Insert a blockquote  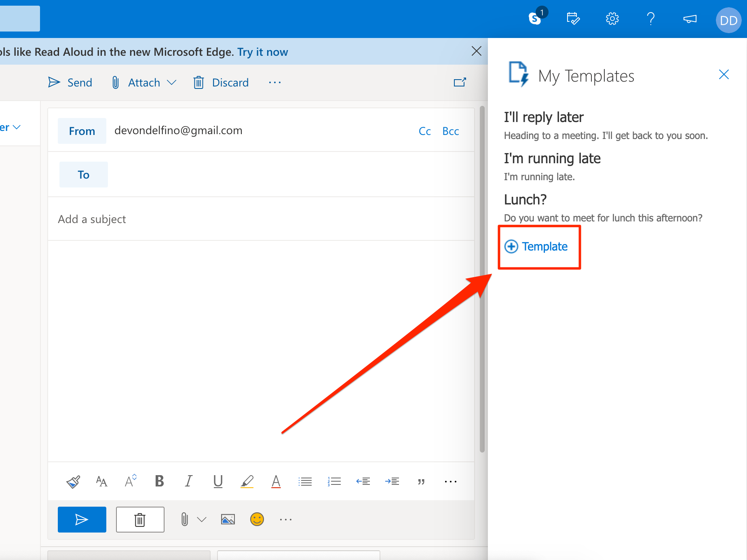(421, 481)
